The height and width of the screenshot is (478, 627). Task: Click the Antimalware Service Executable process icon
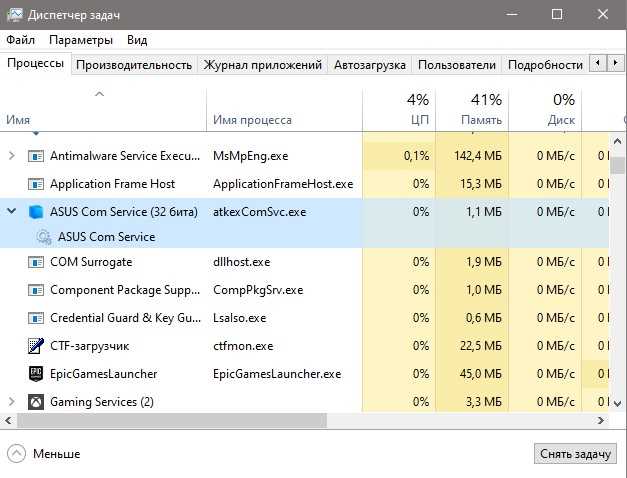pos(36,156)
